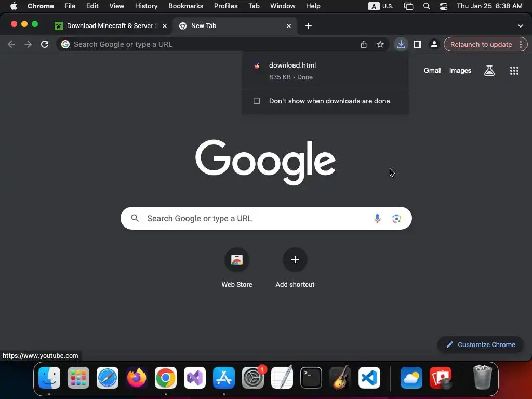The width and height of the screenshot is (532, 399).
Task: Click the Add shortcut plus button
Action: (295, 260)
